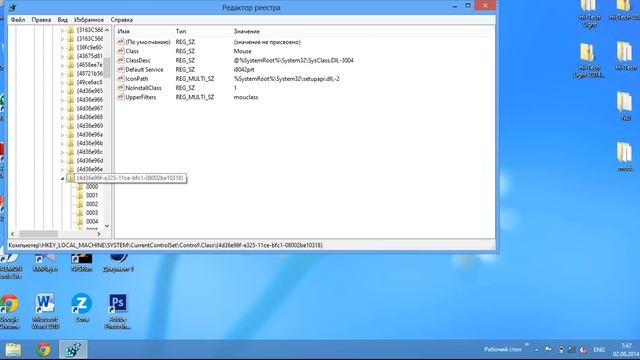Select the {48721b56 key in the tree
The height and width of the screenshot is (360, 640).
[89, 73]
